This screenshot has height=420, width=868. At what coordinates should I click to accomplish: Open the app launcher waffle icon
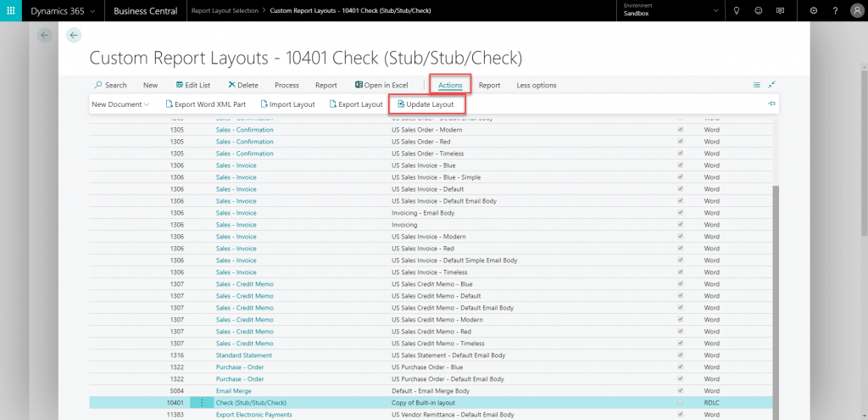pos(12,11)
